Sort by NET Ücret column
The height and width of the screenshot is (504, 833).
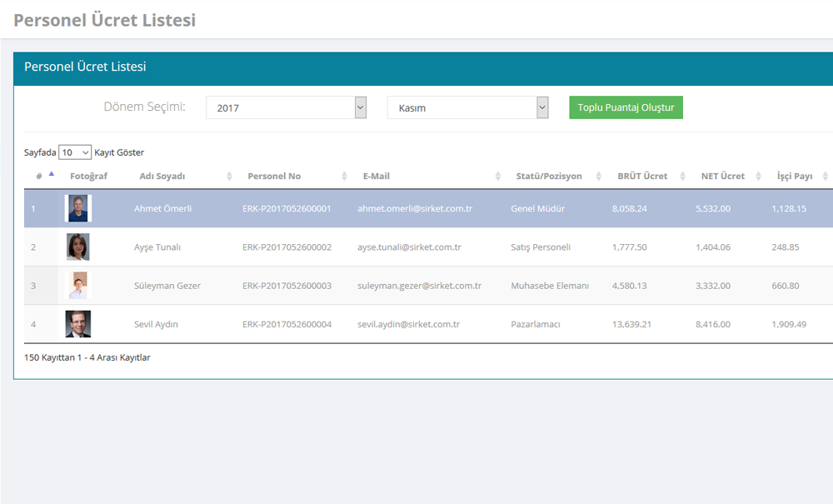coord(722,176)
